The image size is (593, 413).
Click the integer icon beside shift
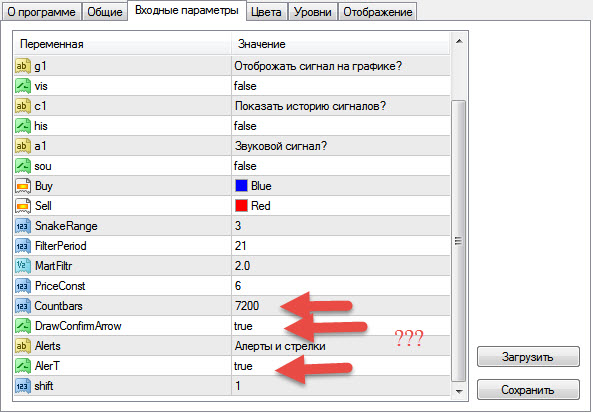point(23,386)
